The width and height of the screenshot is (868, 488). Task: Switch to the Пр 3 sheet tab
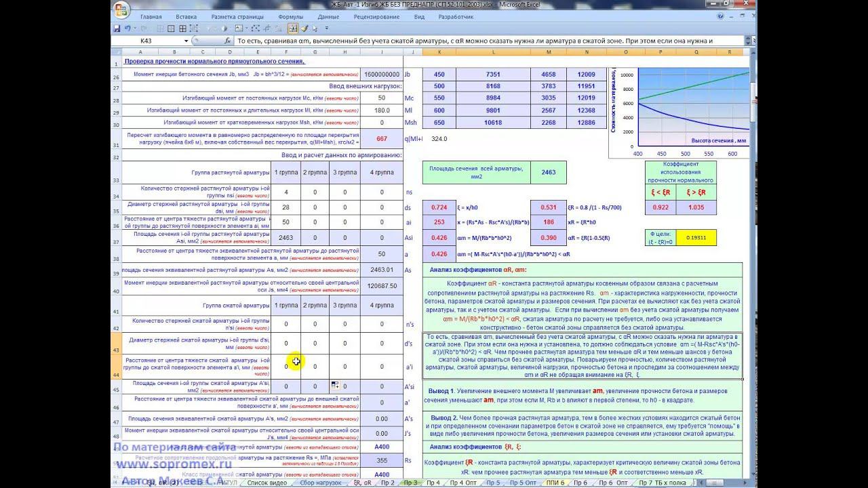(x=410, y=483)
